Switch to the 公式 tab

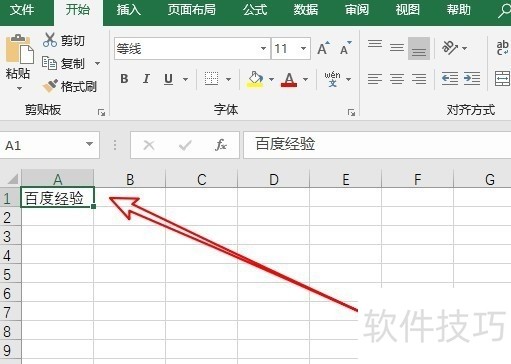[255, 10]
